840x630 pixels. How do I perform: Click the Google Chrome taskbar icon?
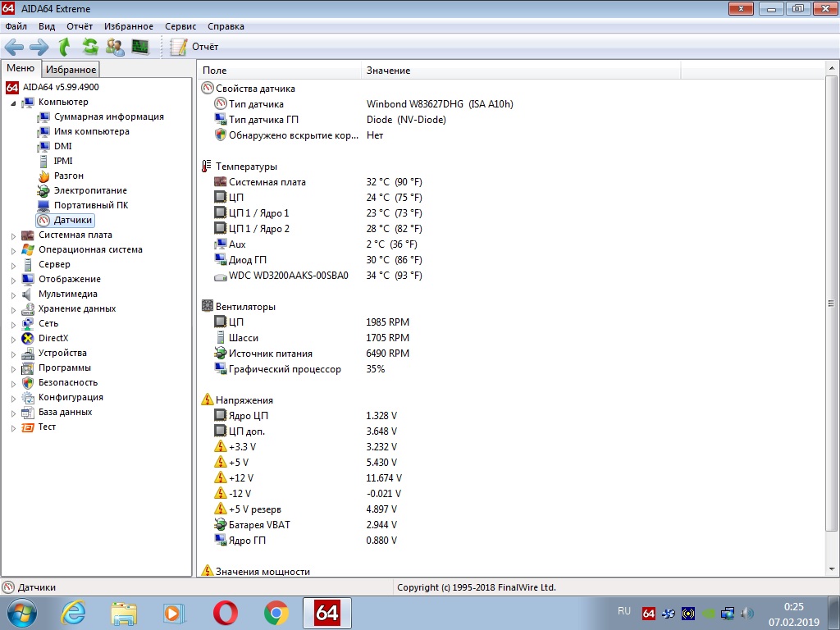coord(276,613)
